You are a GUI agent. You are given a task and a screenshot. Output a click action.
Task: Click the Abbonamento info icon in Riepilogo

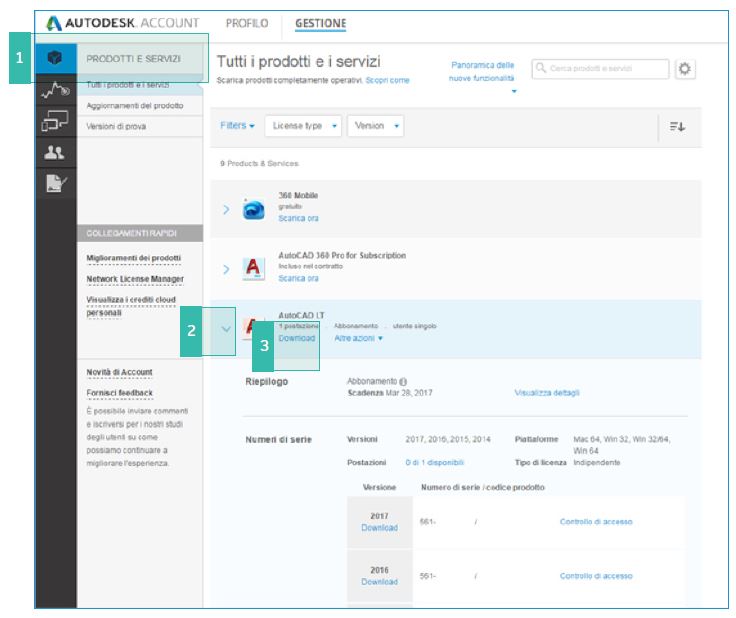click(403, 381)
